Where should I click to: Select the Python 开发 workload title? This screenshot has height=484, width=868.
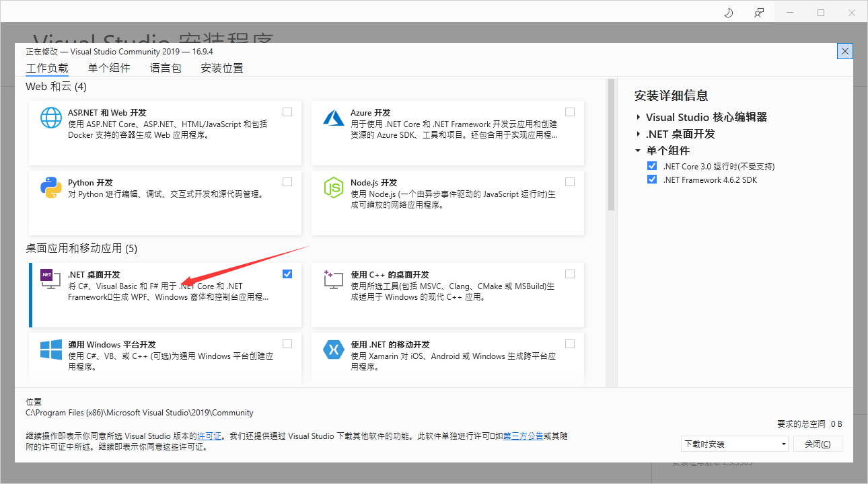tap(90, 182)
